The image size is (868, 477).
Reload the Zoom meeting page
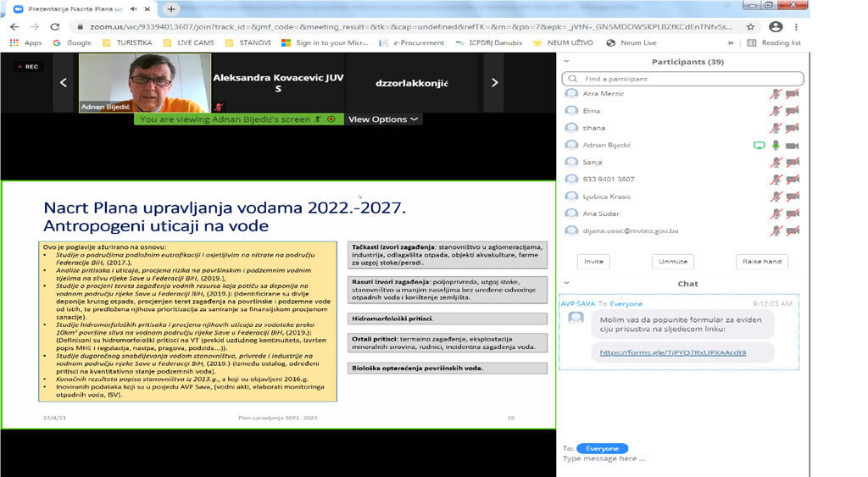(55, 26)
